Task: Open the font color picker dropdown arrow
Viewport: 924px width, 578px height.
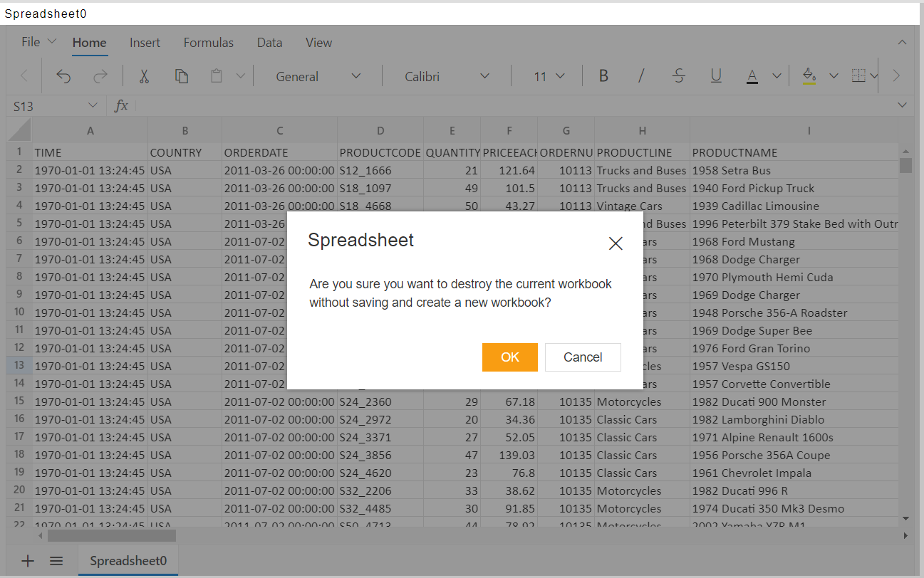Action: click(x=777, y=76)
